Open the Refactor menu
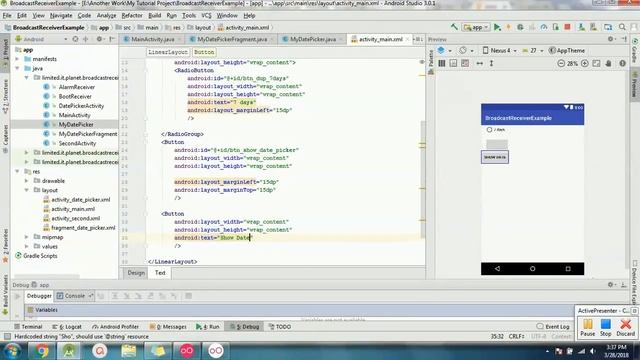640x360 pixels. [x=132, y=16]
